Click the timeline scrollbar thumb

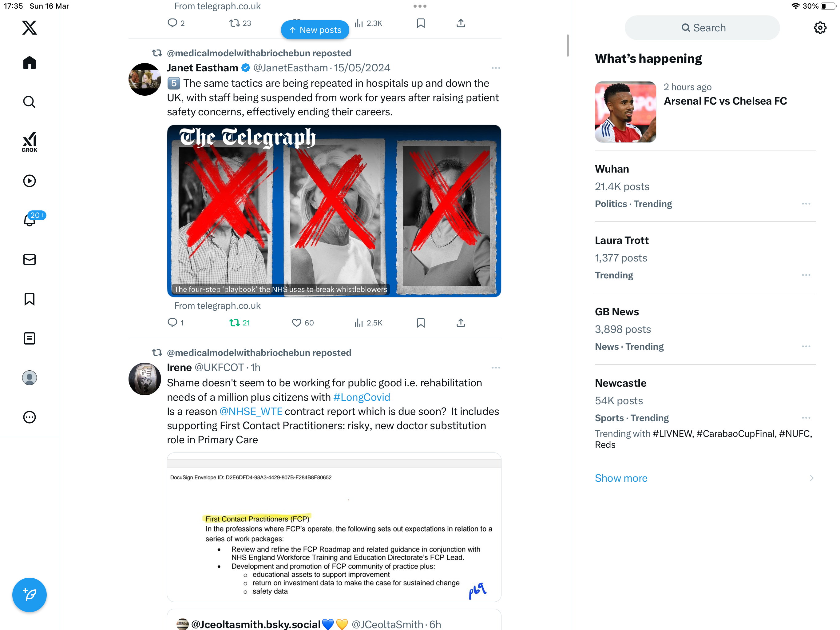tap(568, 46)
